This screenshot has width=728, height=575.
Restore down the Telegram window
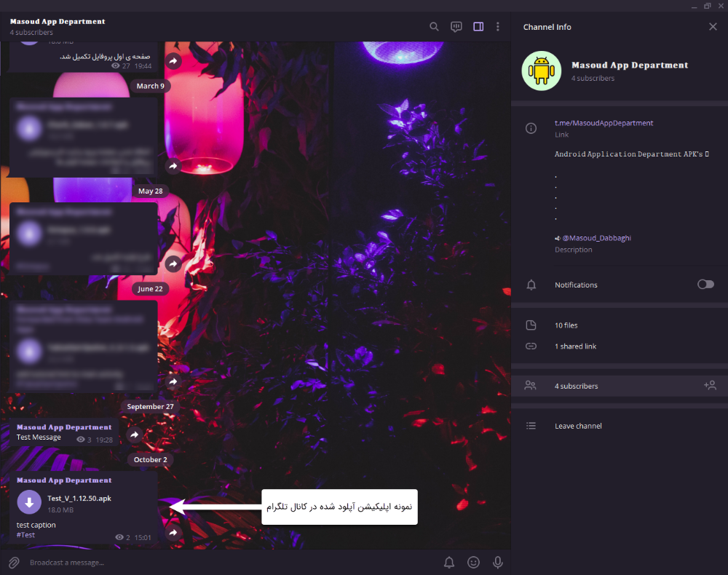pyautogui.click(x=708, y=6)
